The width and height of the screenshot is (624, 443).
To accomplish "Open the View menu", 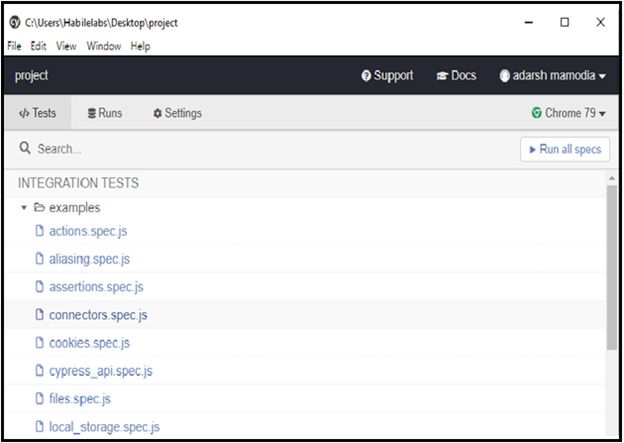I will pos(66,46).
